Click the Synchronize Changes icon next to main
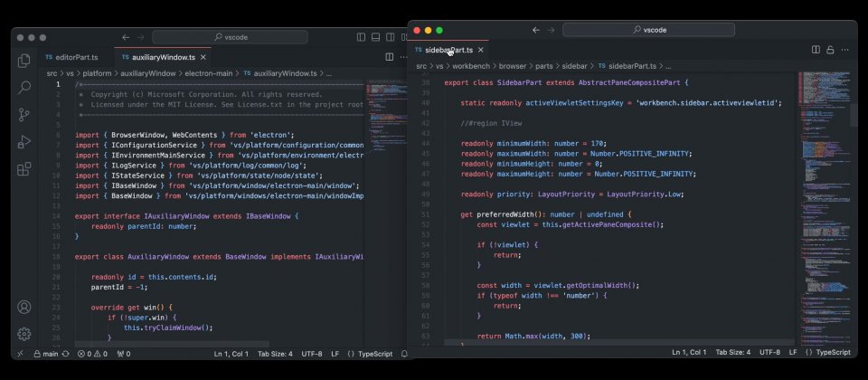The width and height of the screenshot is (868, 380). (65, 354)
